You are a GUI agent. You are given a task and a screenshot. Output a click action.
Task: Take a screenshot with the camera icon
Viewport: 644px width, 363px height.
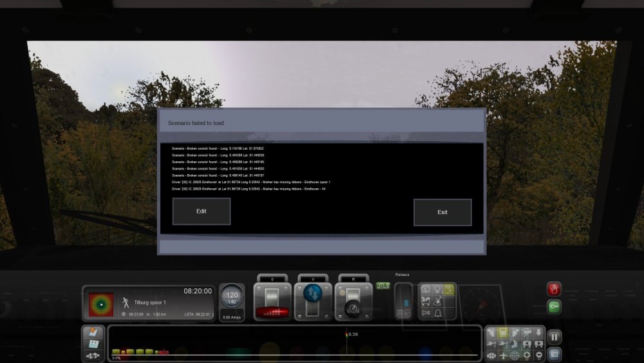pyautogui.click(x=554, y=353)
